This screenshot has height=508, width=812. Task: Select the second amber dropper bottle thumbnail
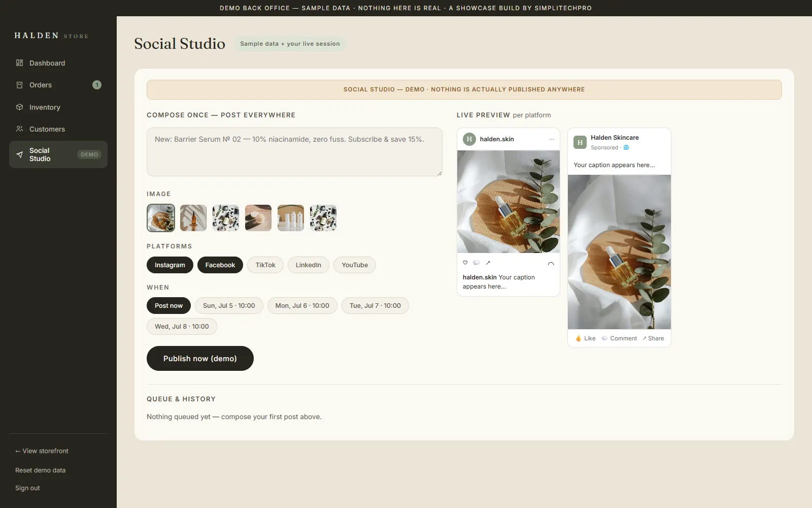pyautogui.click(x=193, y=218)
